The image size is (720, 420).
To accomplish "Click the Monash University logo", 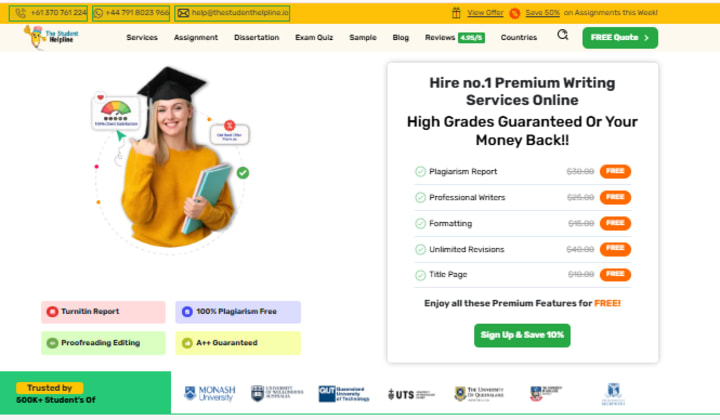I will click(x=209, y=394).
